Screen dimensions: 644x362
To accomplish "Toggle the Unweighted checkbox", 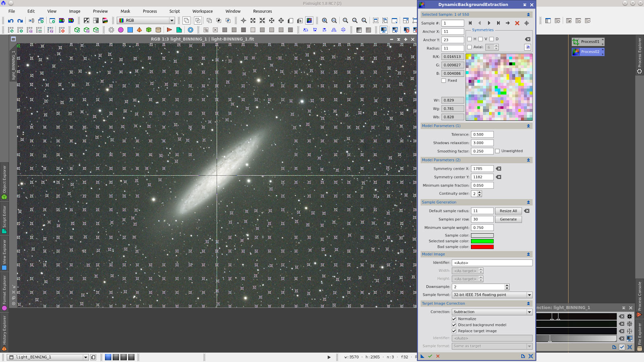I will [x=497, y=151].
